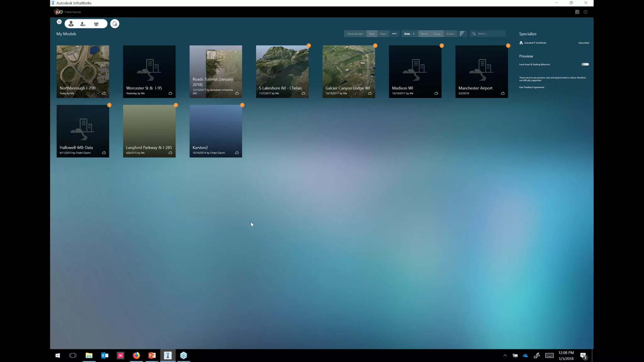
Task: Click the help question mark icon
Action: coord(585,12)
